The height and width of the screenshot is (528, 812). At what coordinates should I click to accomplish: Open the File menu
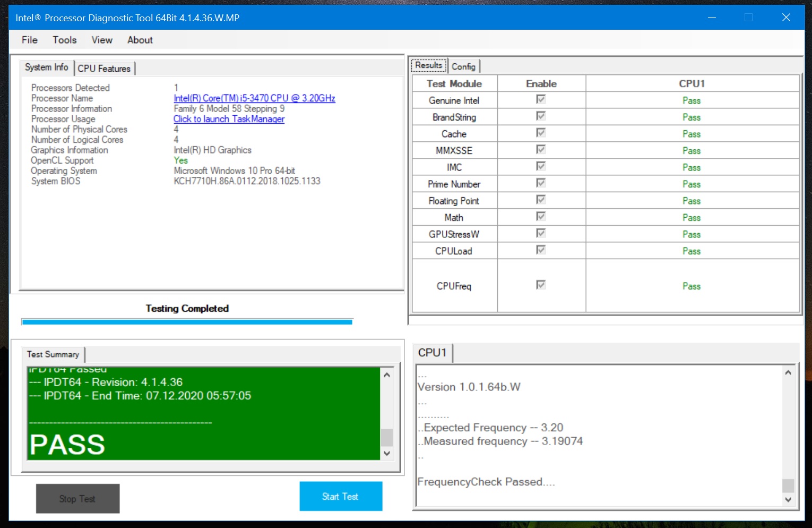click(30, 40)
